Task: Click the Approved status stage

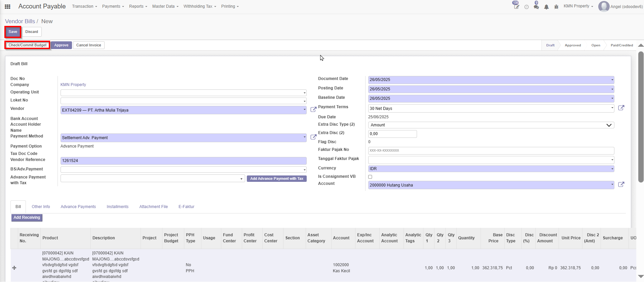Action: coord(573,45)
